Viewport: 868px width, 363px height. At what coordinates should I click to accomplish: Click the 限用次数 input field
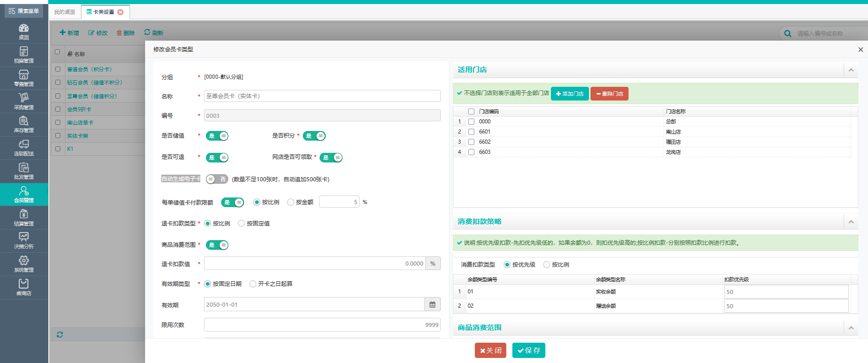(x=322, y=325)
